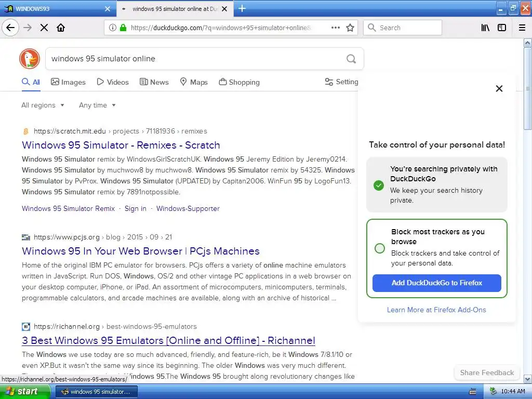The image size is (532, 399).
Task: Dismiss the DuckDuckGo privacy popup
Action: (x=499, y=88)
